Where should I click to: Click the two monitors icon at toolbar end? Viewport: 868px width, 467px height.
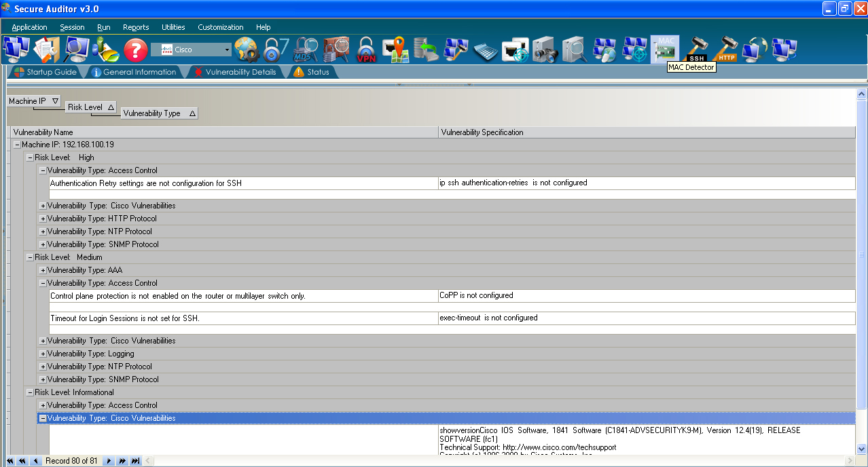784,50
